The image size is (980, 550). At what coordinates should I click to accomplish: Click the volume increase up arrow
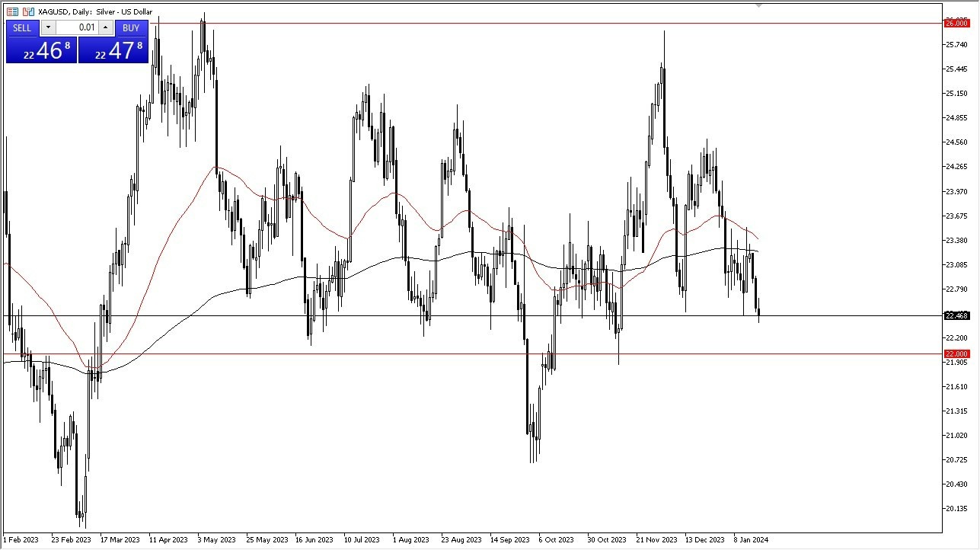point(105,27)
